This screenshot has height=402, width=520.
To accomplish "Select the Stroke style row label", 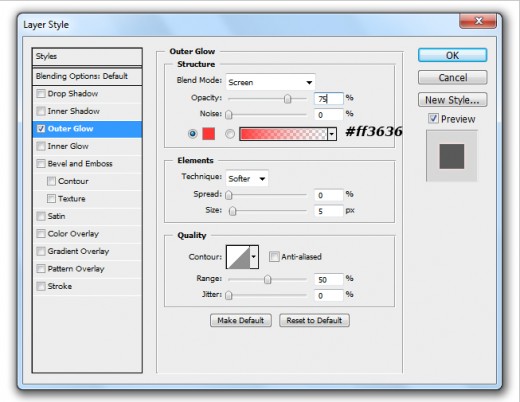I will (x=60, y=286).
